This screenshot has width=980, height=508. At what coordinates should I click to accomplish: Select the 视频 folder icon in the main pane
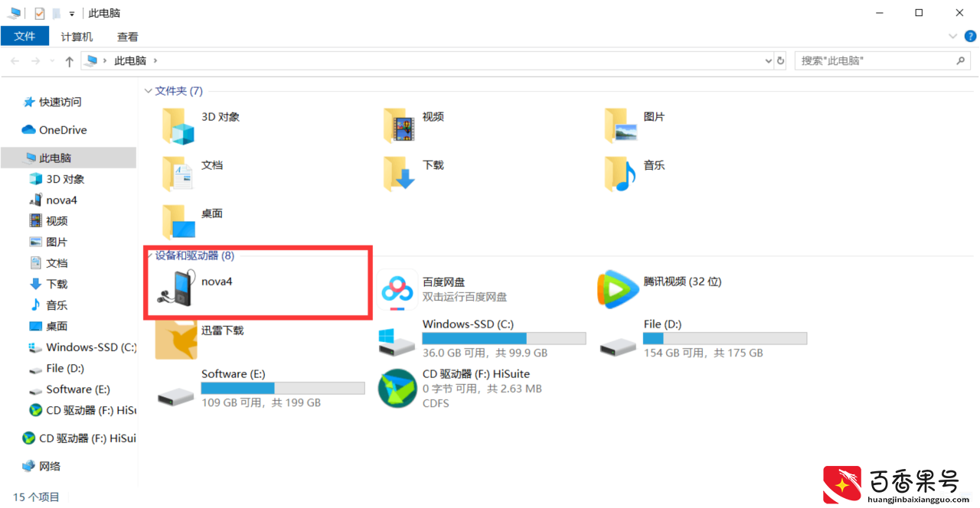pyautogui.click(x=399, y=125)
